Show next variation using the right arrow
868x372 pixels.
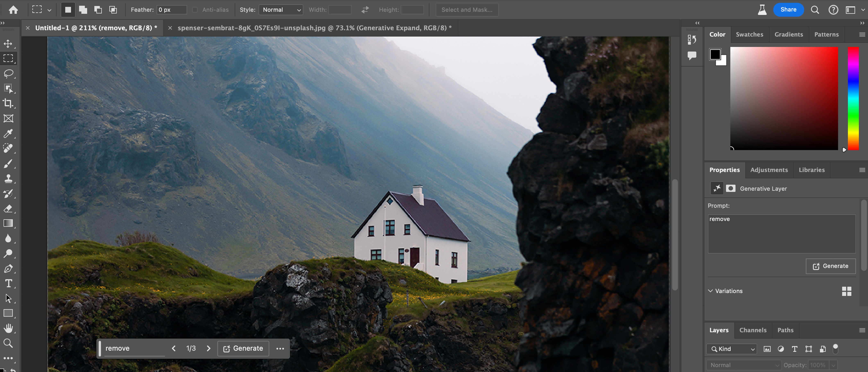tap(209, 348)
